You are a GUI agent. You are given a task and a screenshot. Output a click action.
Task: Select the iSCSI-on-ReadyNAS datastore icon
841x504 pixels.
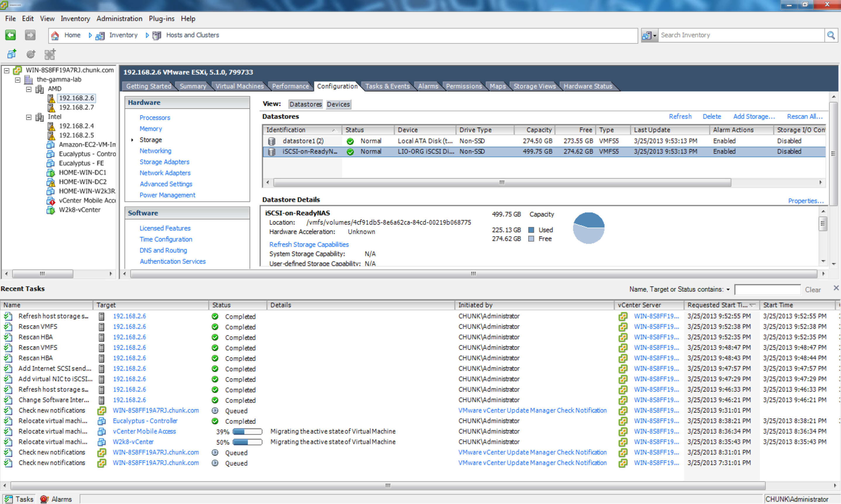271,152
